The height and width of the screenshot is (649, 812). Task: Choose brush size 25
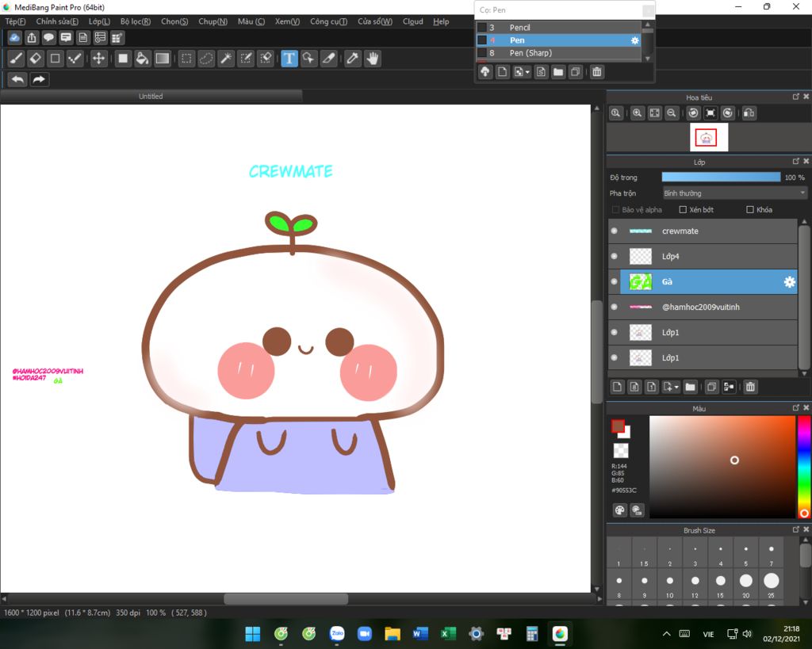coord(771,584)
